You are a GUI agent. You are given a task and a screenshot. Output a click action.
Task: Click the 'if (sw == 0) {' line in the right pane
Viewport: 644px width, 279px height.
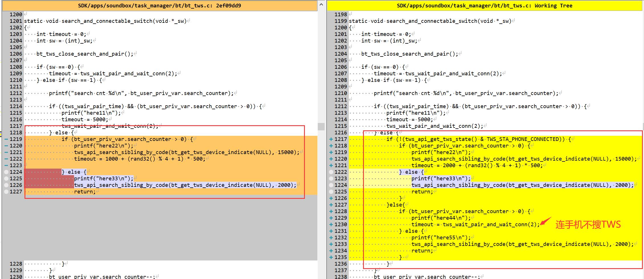[383, 67]
